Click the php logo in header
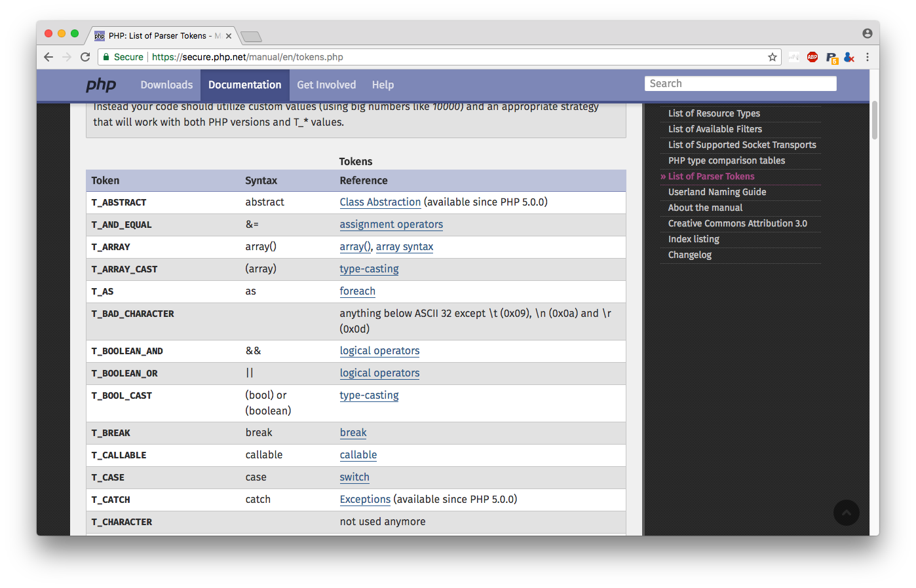The width and height of the screenshot is (916, 588). point(101,84)
